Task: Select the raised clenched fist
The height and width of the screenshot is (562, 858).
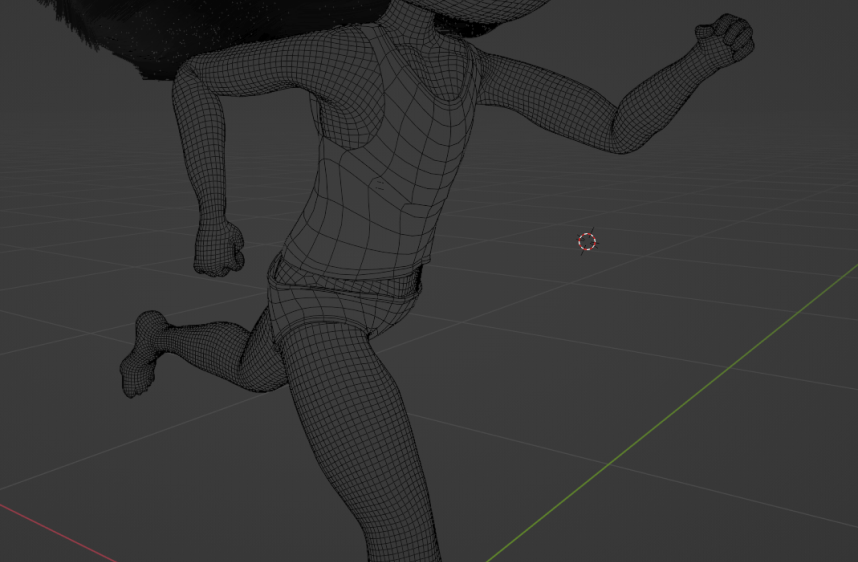Action: click(x=727, y=39)
